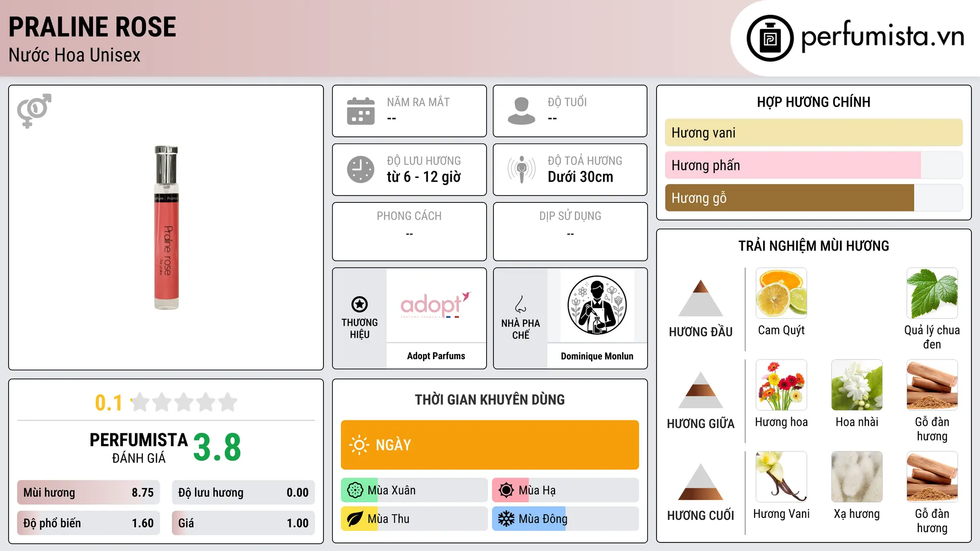Click the PHONG CÁCH card
The width and height of the screenshot is (980, 551).
point(410,231)
